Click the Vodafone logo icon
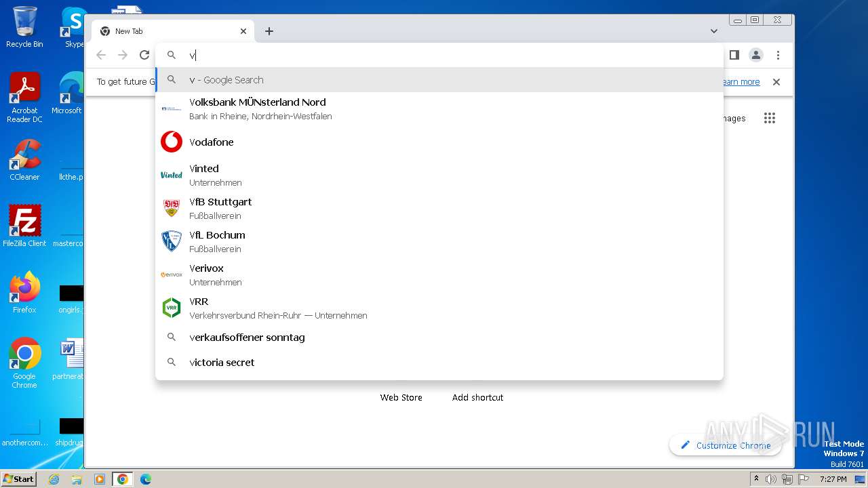This screenshot has width=868, height=488. [172, 142]
